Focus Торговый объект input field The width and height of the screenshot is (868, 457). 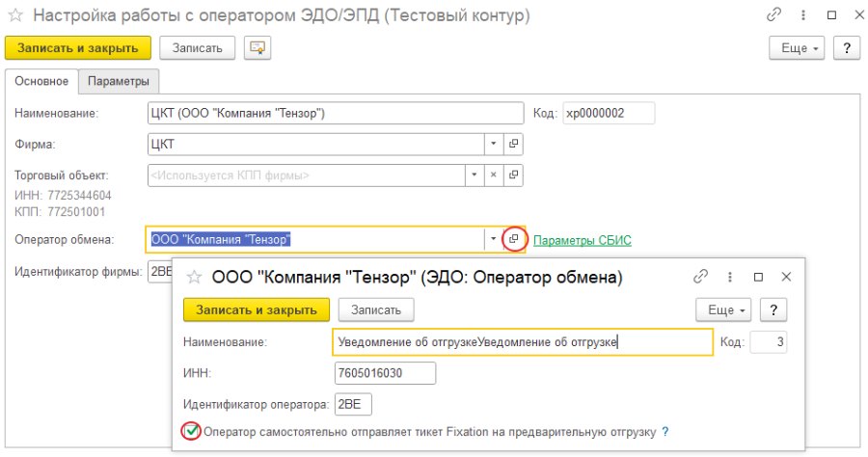coord(306,175)
